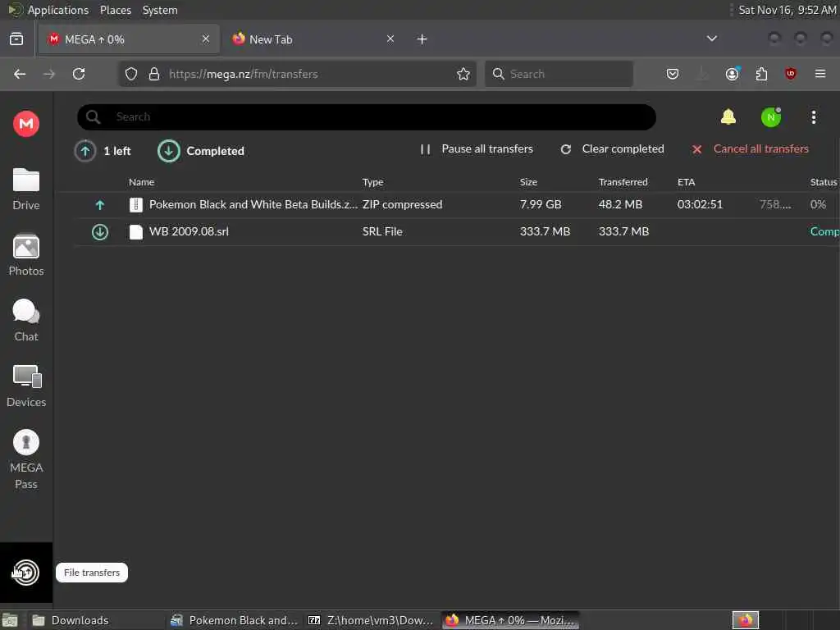Open the System menu
This screenshot has width=840, height=630.
pos(160,10)
